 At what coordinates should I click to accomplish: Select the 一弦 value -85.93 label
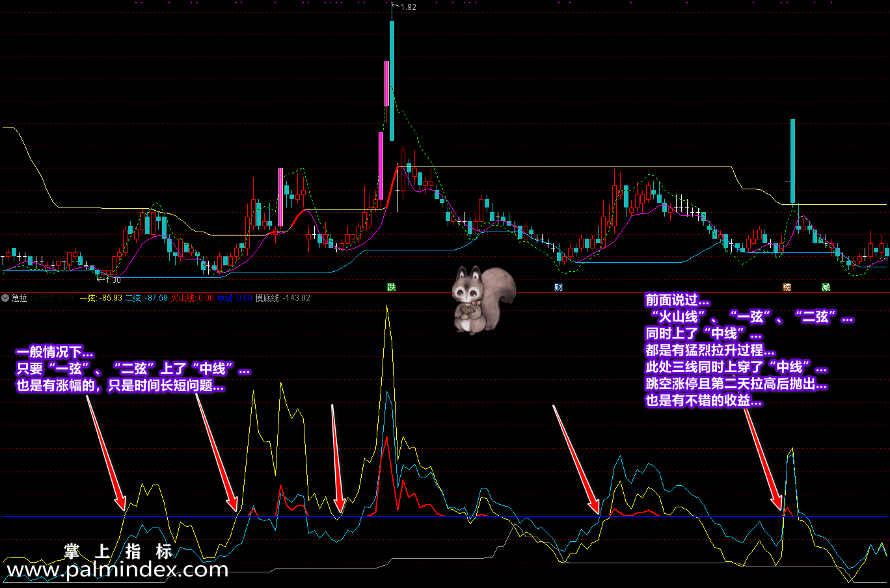pos(101,298)
